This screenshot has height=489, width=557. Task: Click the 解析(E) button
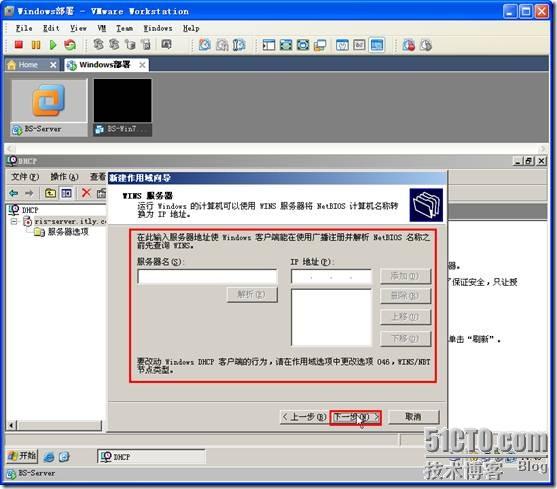(252, 294)
